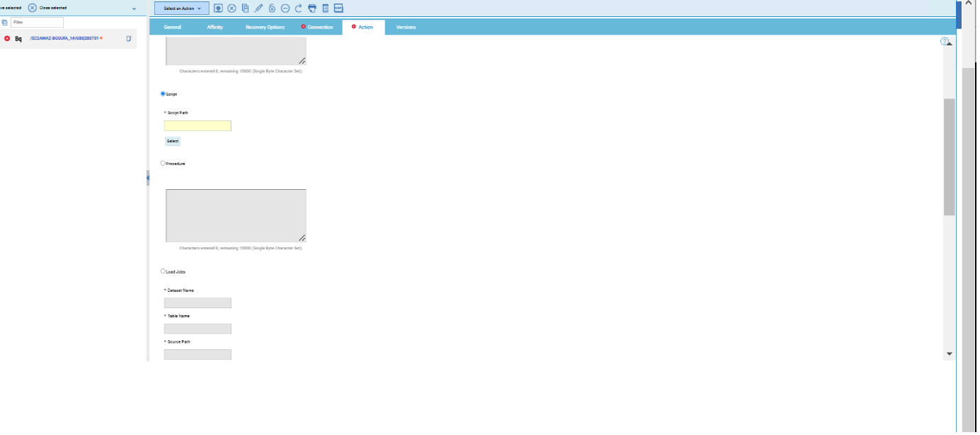Choose the Procedure radio button

[163, 163]
